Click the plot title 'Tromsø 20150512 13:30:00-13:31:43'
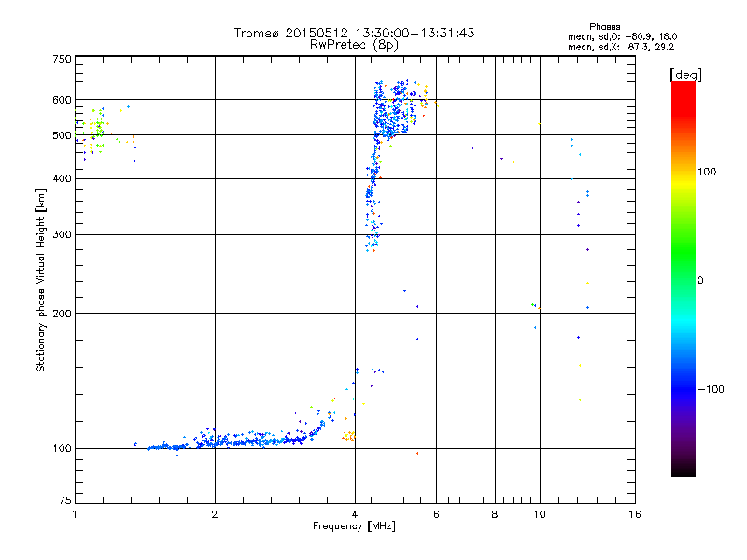This screenshot has width=747, height=560. coord(354,33)
